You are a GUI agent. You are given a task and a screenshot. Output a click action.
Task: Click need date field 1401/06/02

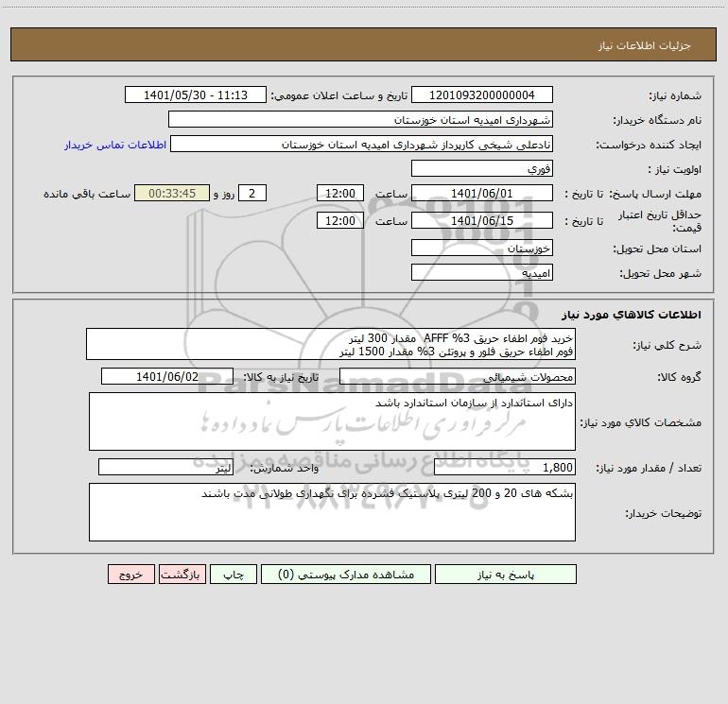[x=167, y=376]
